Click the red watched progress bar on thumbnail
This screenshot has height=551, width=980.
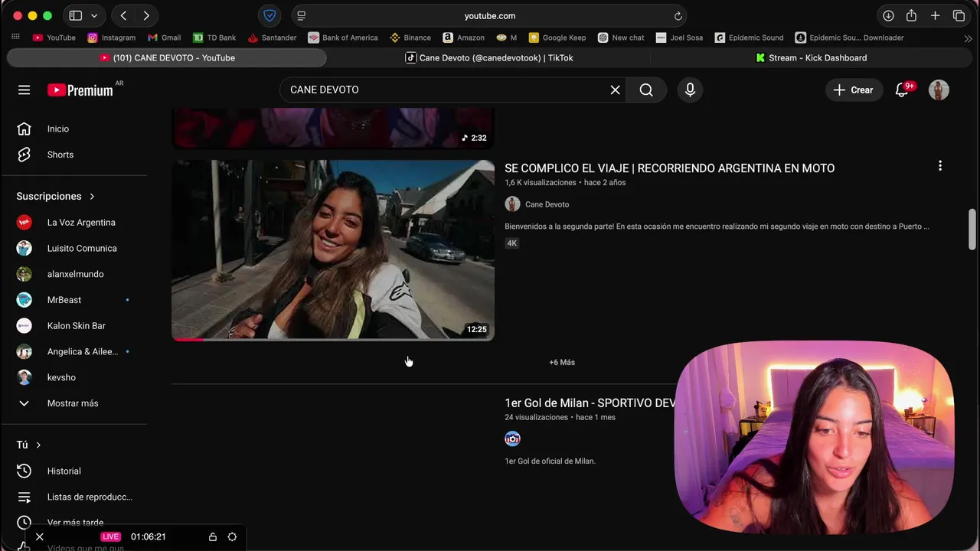[x=188, y=339]
